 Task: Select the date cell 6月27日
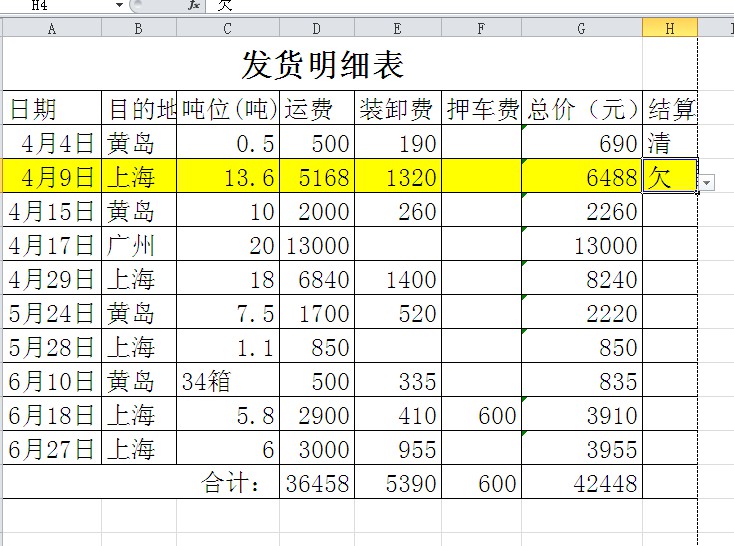52,448
